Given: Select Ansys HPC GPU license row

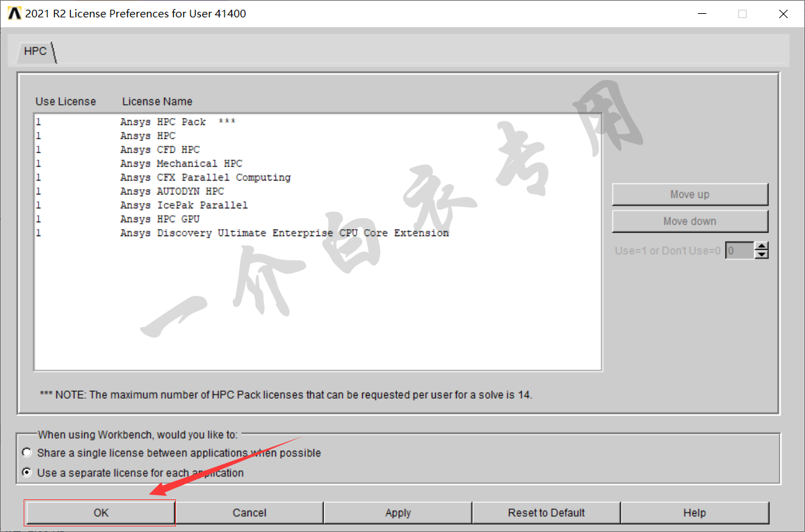Looking at the screenshot, I should [x=317, y=219].
